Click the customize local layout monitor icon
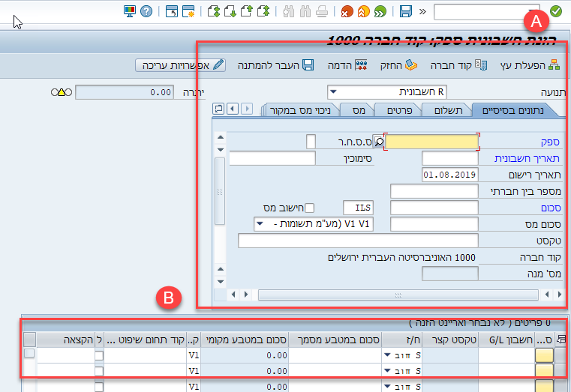571x392 pixels. 129,12
